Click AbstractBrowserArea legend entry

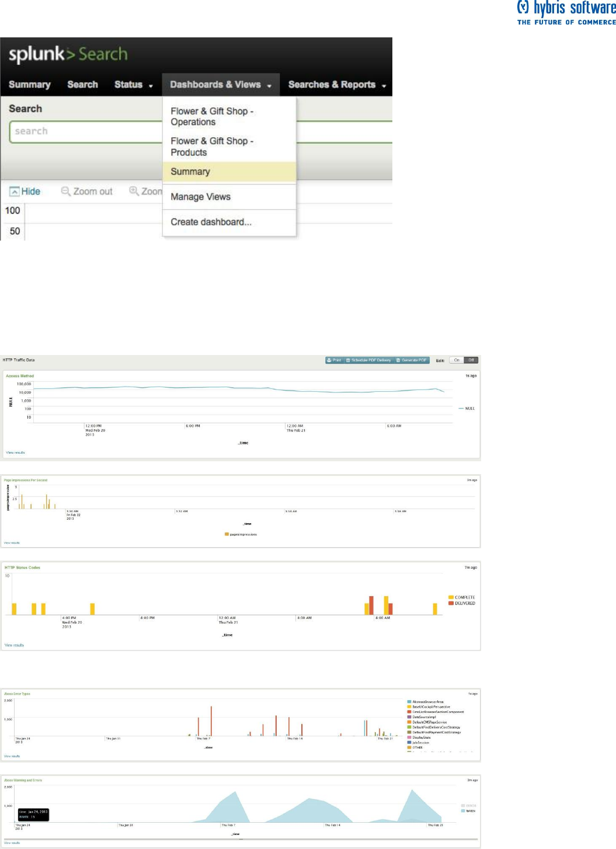426,702
